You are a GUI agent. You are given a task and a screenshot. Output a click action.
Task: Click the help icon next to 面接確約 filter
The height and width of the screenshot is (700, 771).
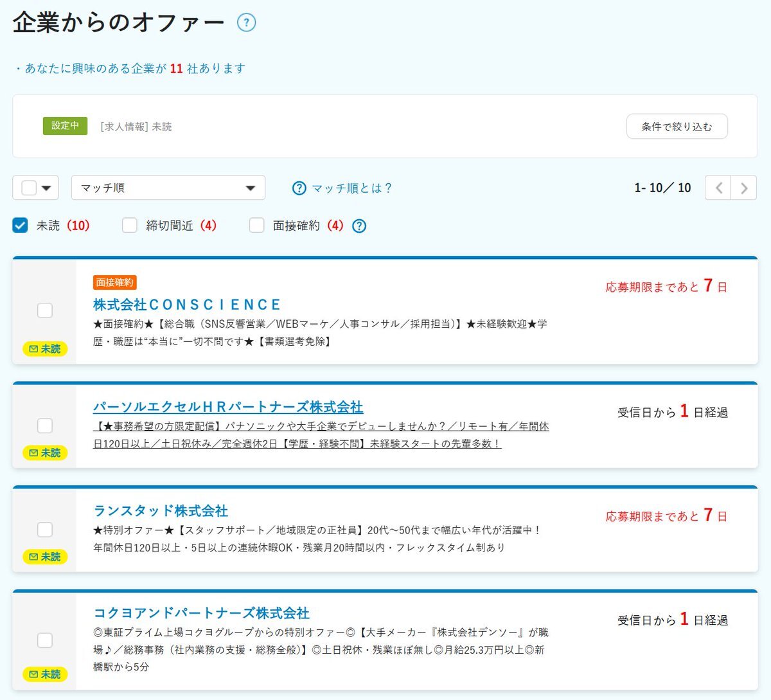(x=359, y=226)
